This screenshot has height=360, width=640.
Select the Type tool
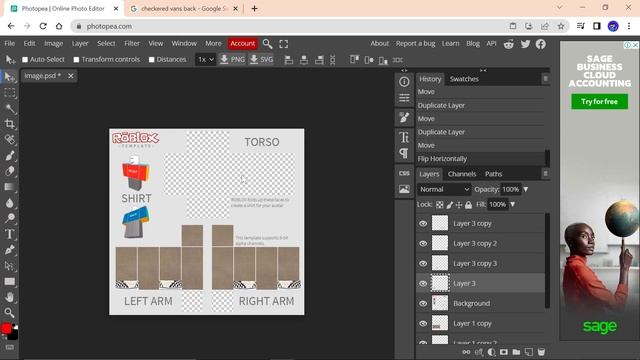tap(10, 234)
